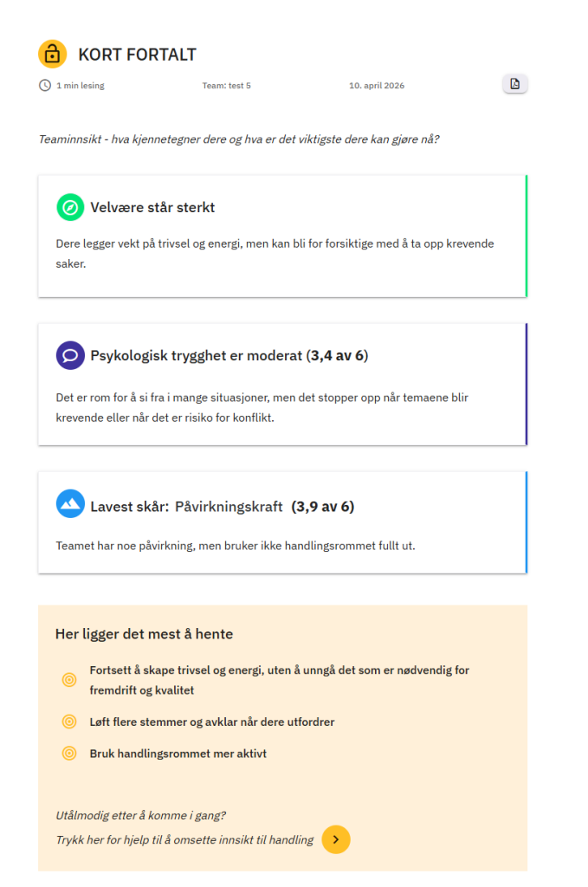Click the green compass icon for Velvære
Image resolution: width=588 pixels, height=887 pixels.
(x=70, y=207)
